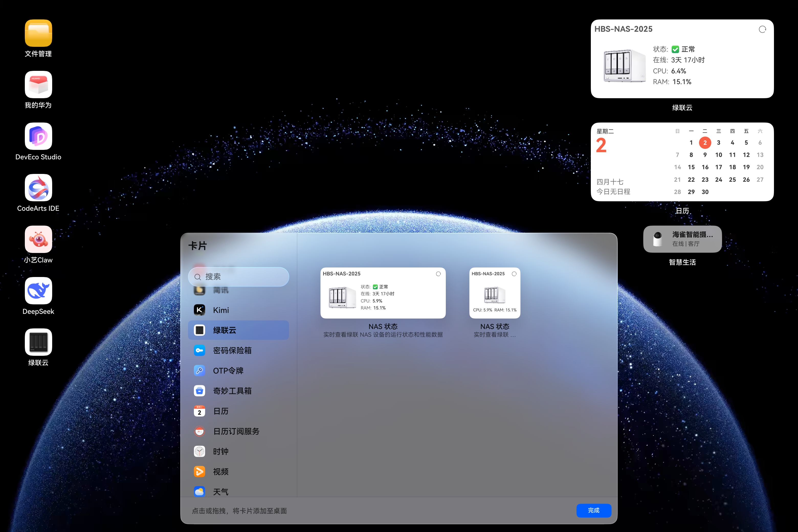Image resolution: width=798 pixels, height=532 pixels.
Task: Select date 15 in calendar widget
Action: (x=691, y=167)
